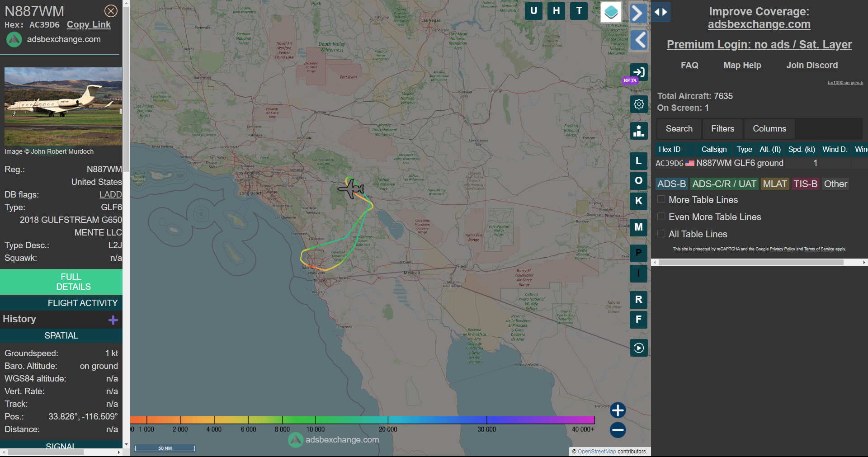
Task: Click the statistics podium icon
Action: [639, 131]
